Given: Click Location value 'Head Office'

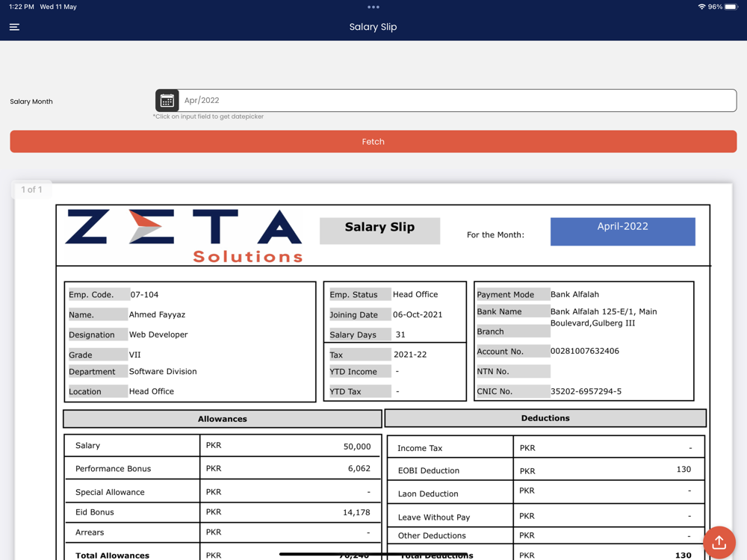Looking at the screenshot, I should pos(152,391).
